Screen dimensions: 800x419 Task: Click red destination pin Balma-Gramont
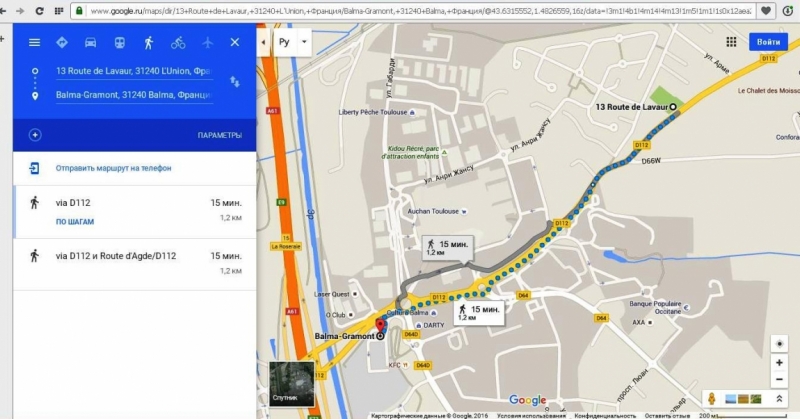coord(380,325)
